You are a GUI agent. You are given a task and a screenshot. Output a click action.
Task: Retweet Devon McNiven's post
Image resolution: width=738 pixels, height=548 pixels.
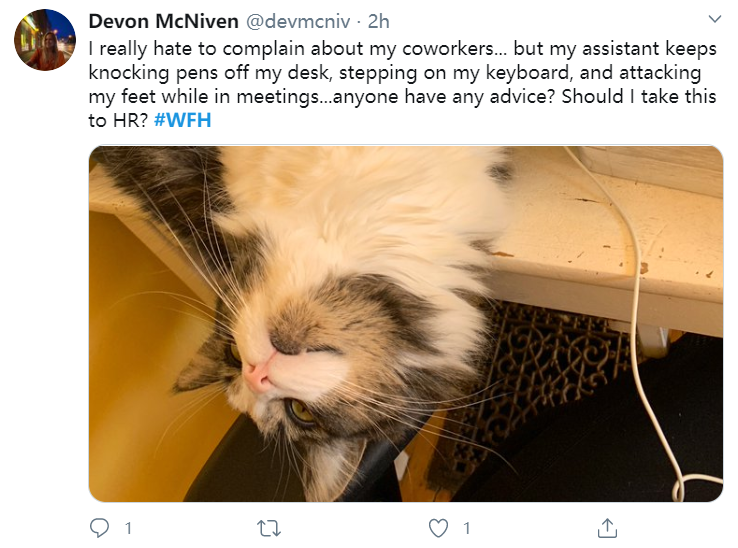click(269, 528)
